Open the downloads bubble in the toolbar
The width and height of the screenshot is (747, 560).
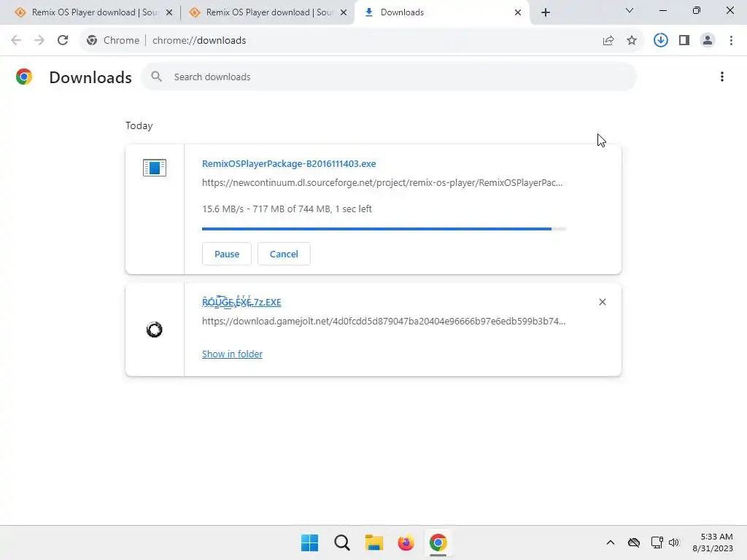[660, 40]
